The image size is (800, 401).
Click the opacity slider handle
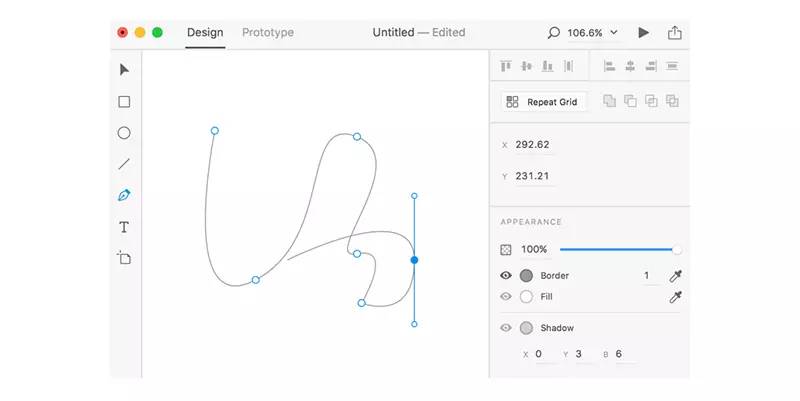point(677,249)
